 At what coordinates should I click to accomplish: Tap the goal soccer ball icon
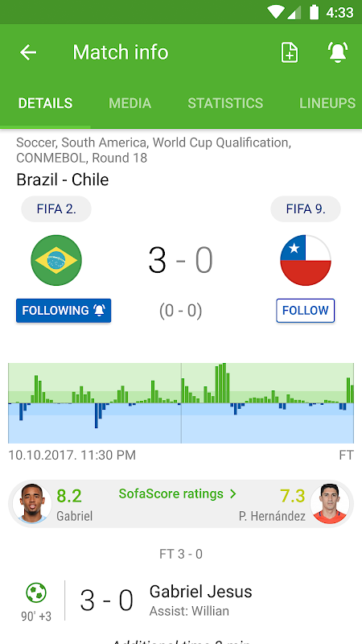pyautogui.click(x=36, y=593)
